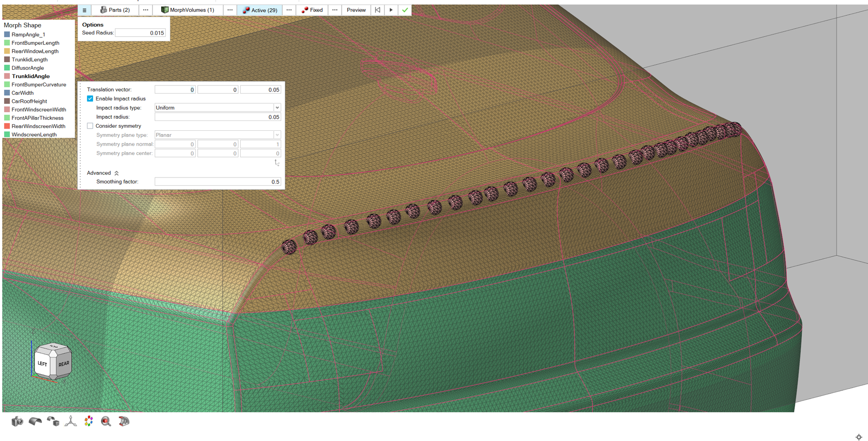This screenshot has width=868, height=441.
Task: Check the Consider symmetry checkbox
Action: click(90, 126)
